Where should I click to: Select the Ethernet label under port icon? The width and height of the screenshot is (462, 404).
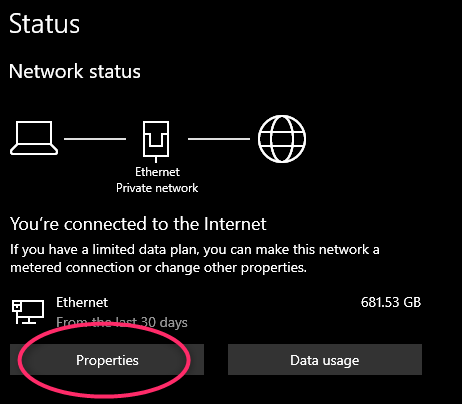[x=157, y=172]
